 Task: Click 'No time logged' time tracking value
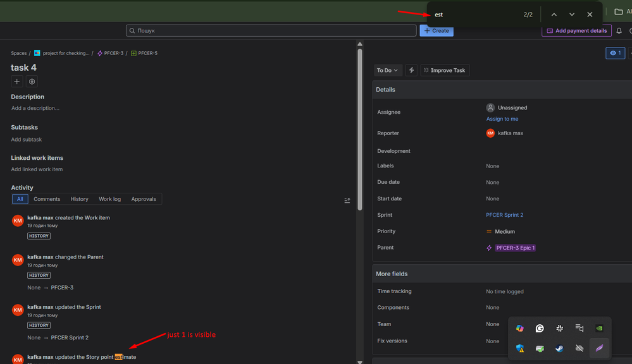[x=505, y=291]
